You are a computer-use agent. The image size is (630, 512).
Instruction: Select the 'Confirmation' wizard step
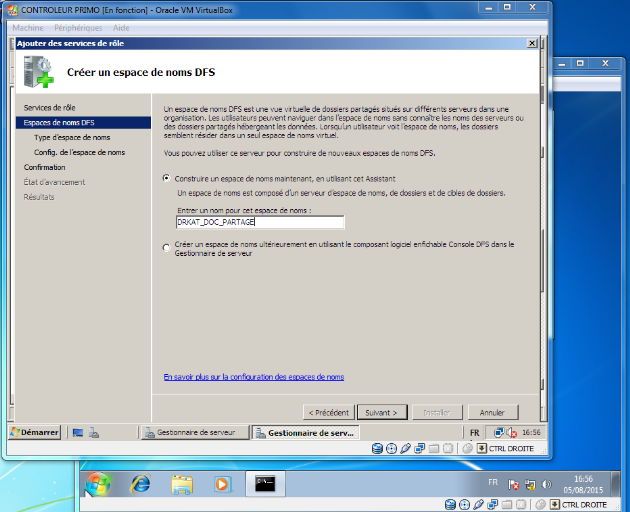click(x=44, y=167)
